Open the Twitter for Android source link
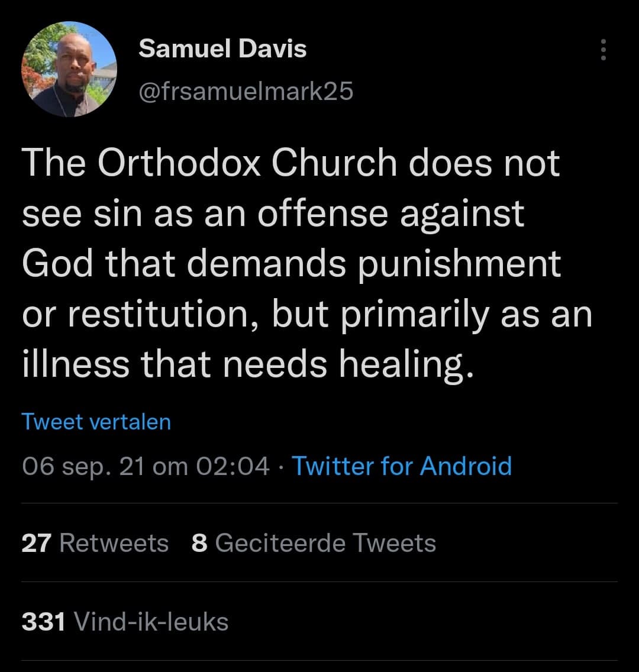Image resolution: width=639 pixels, height=672 pixels. (402, 466)
